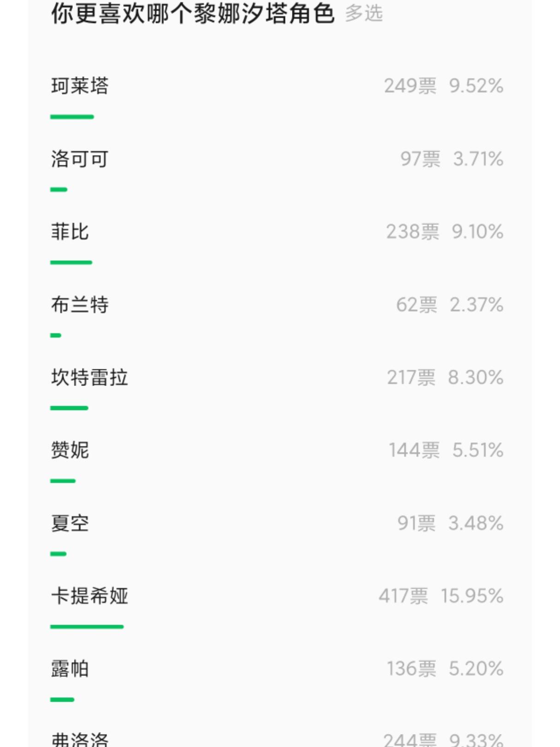
Task: Tap the 露帕 option name
Action: coord(70,669)
